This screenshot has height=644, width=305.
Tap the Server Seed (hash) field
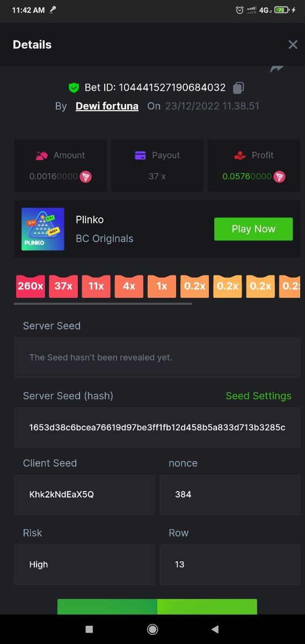pyautogui.click(x=157, y=428)
